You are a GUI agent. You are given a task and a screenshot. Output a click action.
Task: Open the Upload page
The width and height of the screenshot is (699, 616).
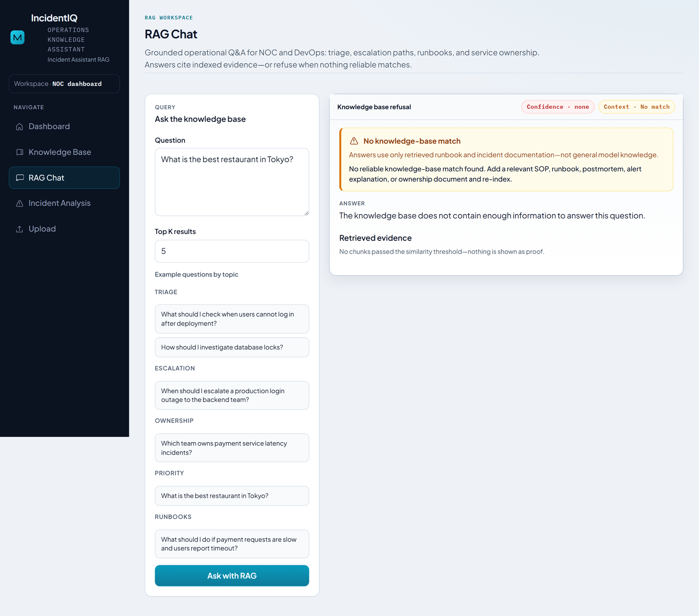pos(64,229)
